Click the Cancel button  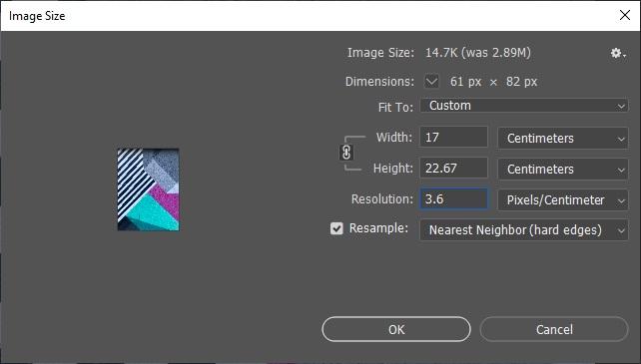[554, 329]
